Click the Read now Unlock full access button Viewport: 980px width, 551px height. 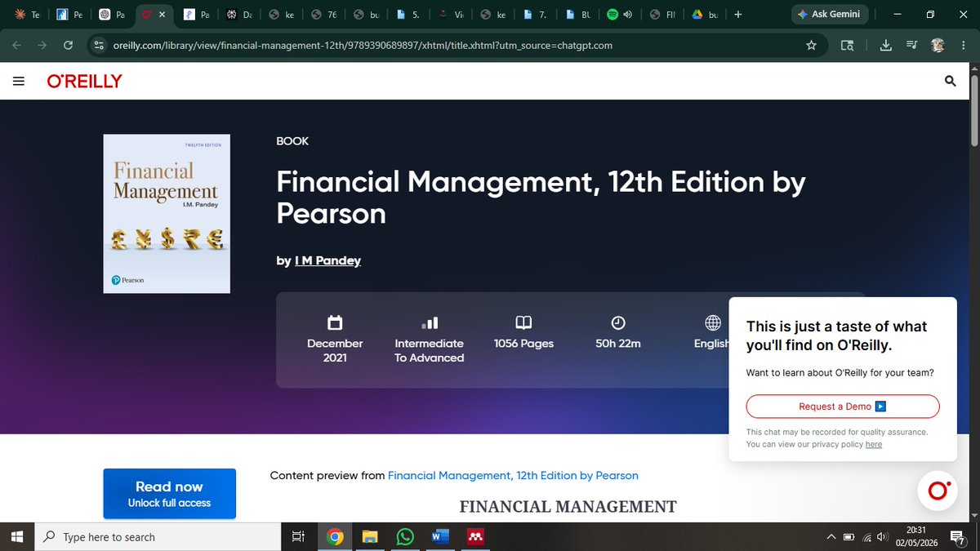coord(169,494)
